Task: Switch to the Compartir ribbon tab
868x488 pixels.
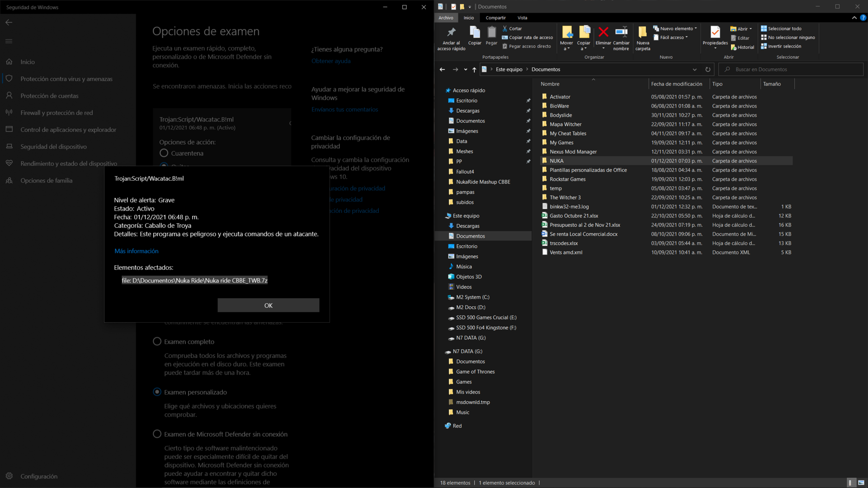Action: click(x=495, y=18)
